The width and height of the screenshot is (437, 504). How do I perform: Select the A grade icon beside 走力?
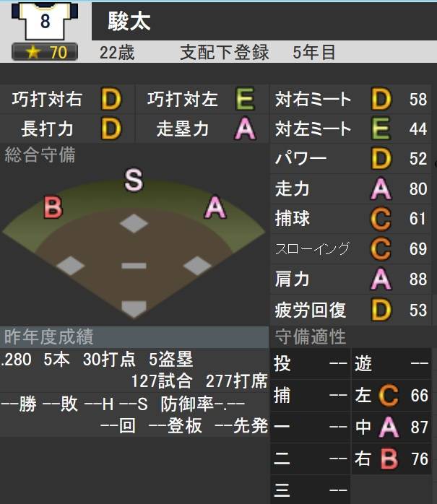click(x=381, y=189)
